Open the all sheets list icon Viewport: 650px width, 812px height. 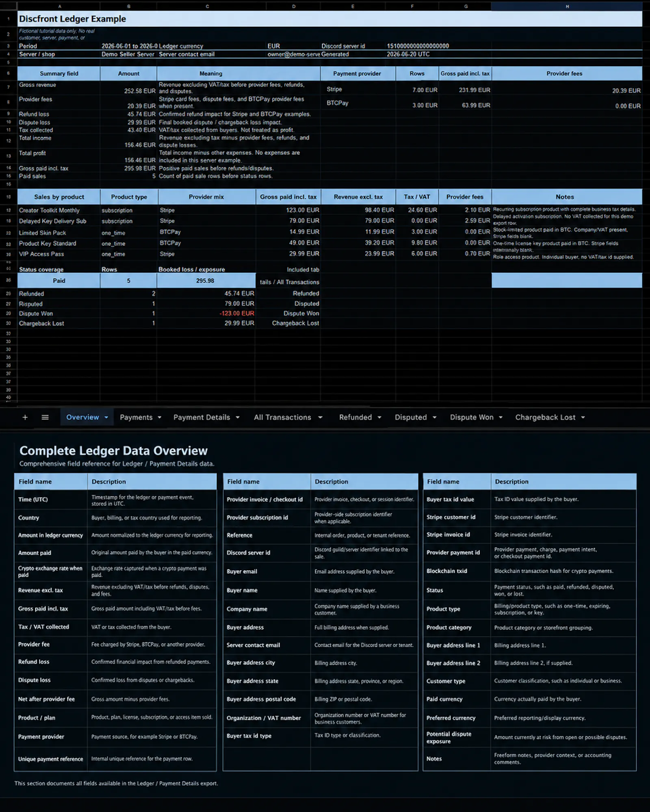[45, 417]
